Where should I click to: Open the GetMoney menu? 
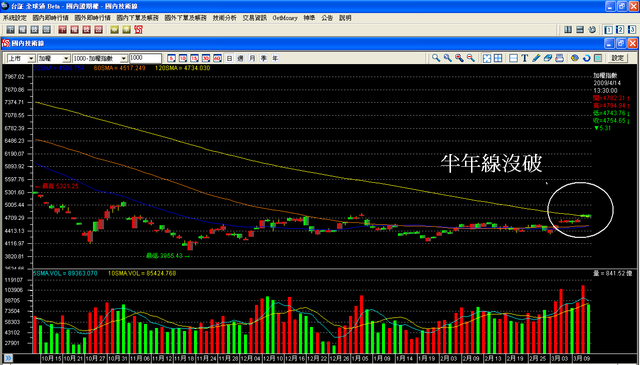[285, 18]
